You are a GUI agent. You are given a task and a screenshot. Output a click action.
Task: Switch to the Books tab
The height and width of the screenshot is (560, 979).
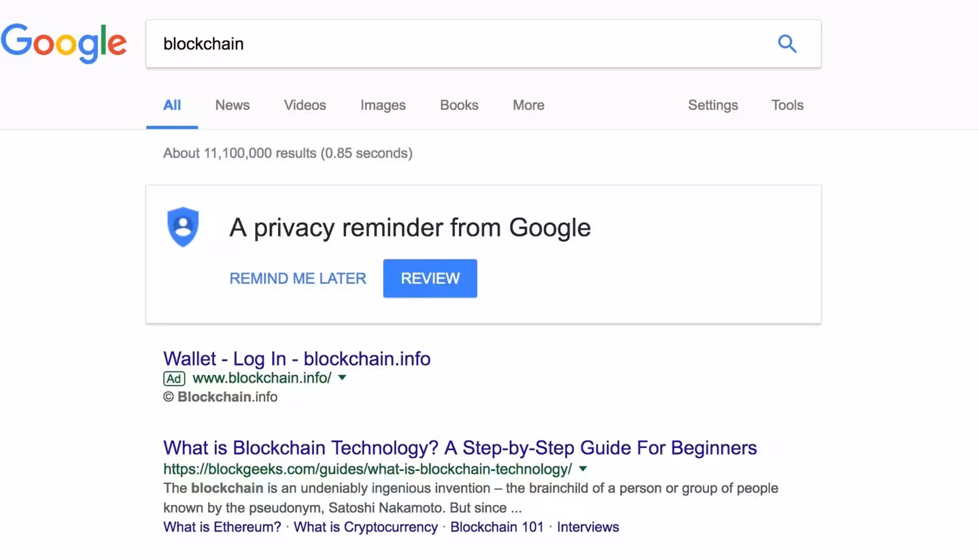coord(459,105)
